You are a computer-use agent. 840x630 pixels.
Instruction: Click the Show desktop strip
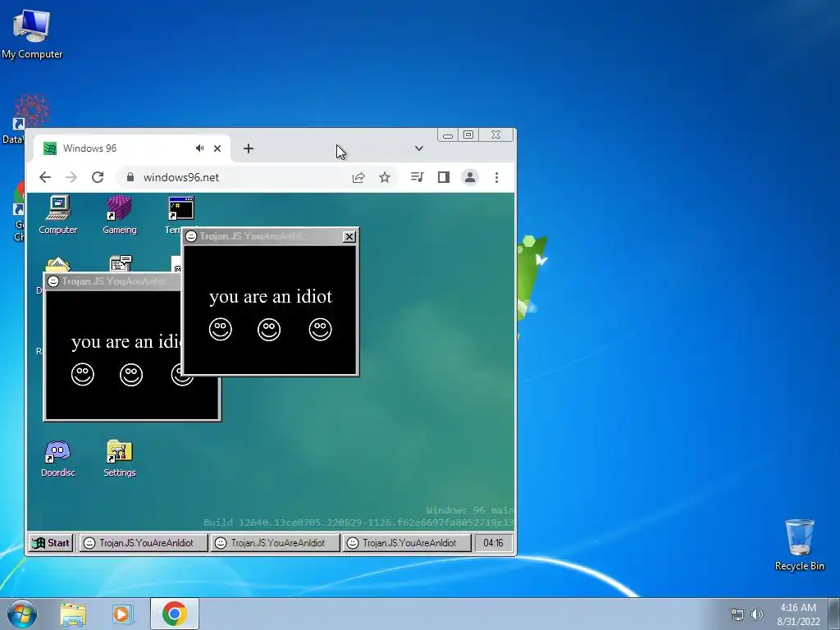834,614
